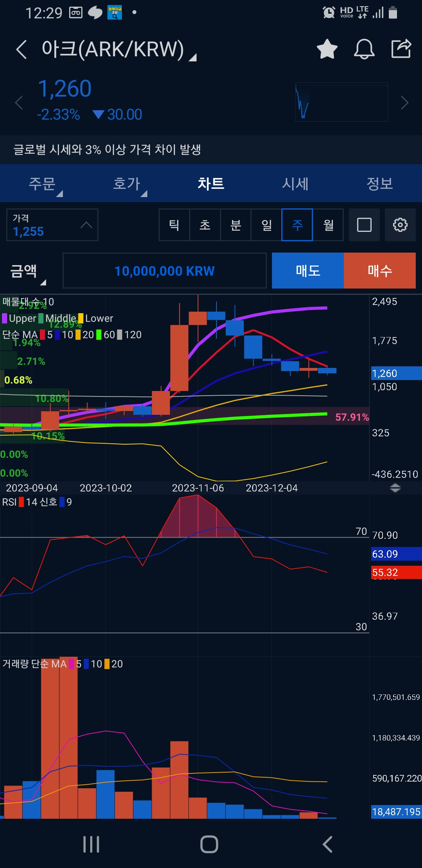Viewport: 422px width, 868px height.
Task: Select 분 chart interval
Action: pyautogui.click(x=236, y=225)
